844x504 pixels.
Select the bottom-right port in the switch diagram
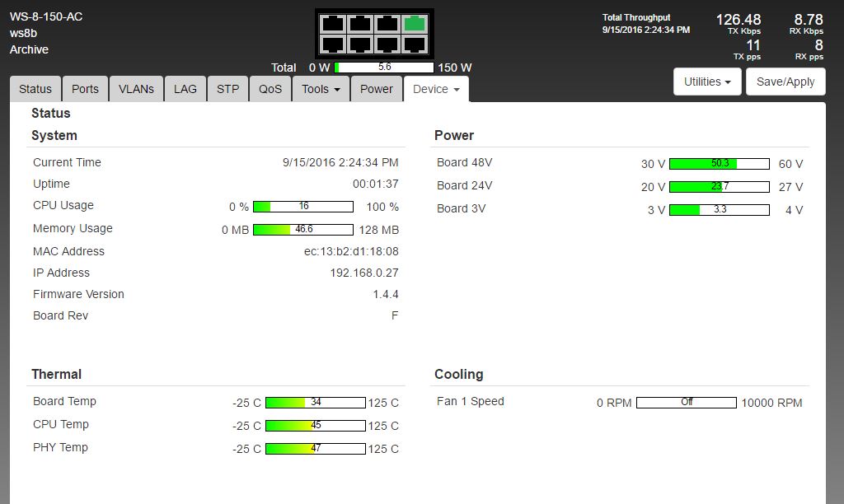[x=415, y=44]
